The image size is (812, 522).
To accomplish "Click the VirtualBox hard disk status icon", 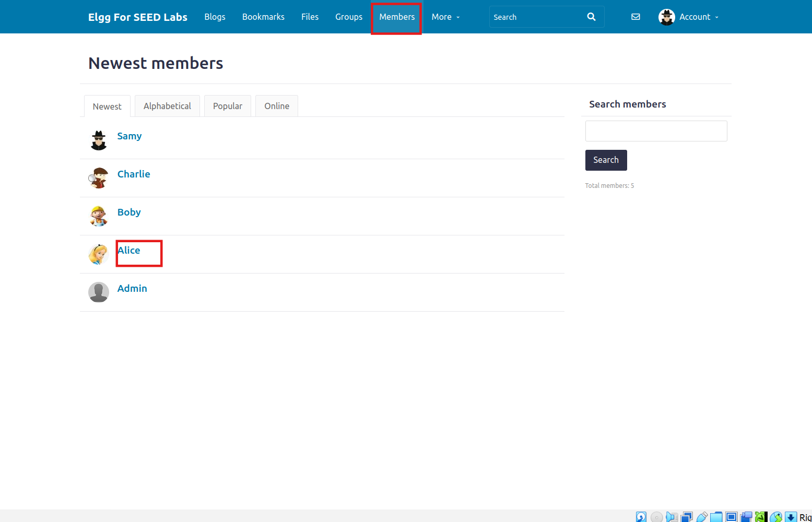I will (641, 517).
